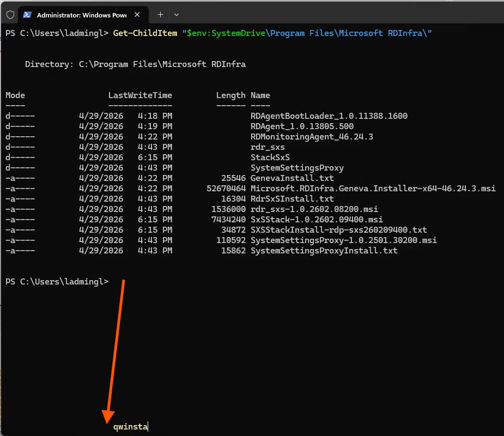Click RDMonitoringAgent_46.24.3 folder name
Screen dimensions: 504x436
pos(312,137)
